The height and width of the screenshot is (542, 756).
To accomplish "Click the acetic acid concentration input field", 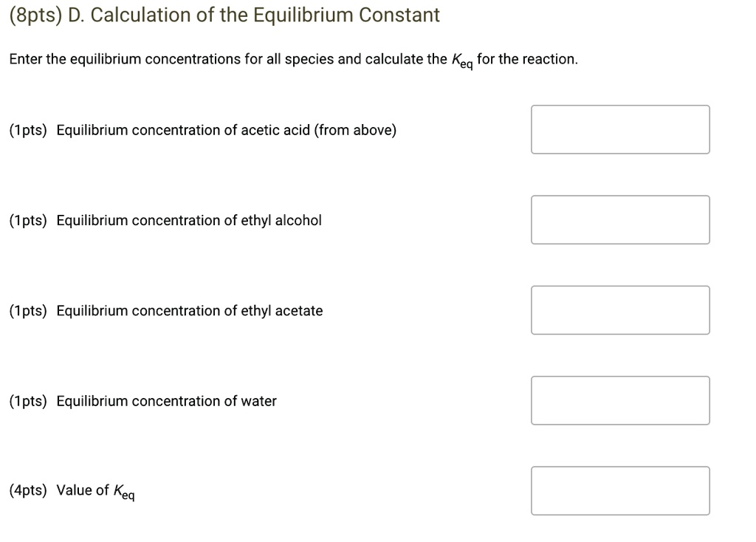I will pos(619,129).
